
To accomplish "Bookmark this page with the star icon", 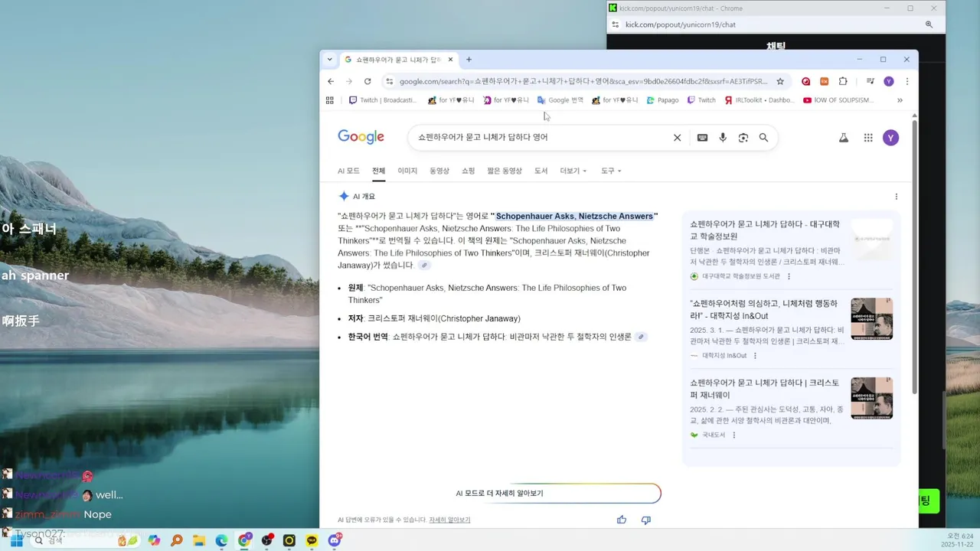I will (780, 81).
